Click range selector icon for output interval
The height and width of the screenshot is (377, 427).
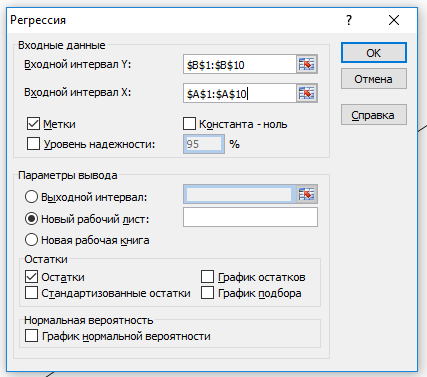307,194
